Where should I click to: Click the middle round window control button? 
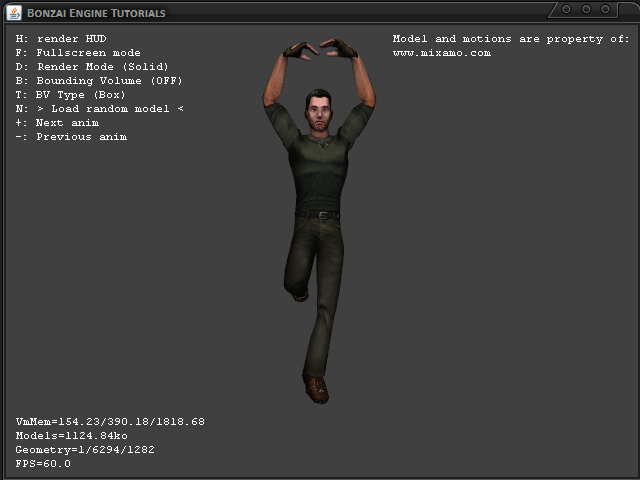coord(587,9)
